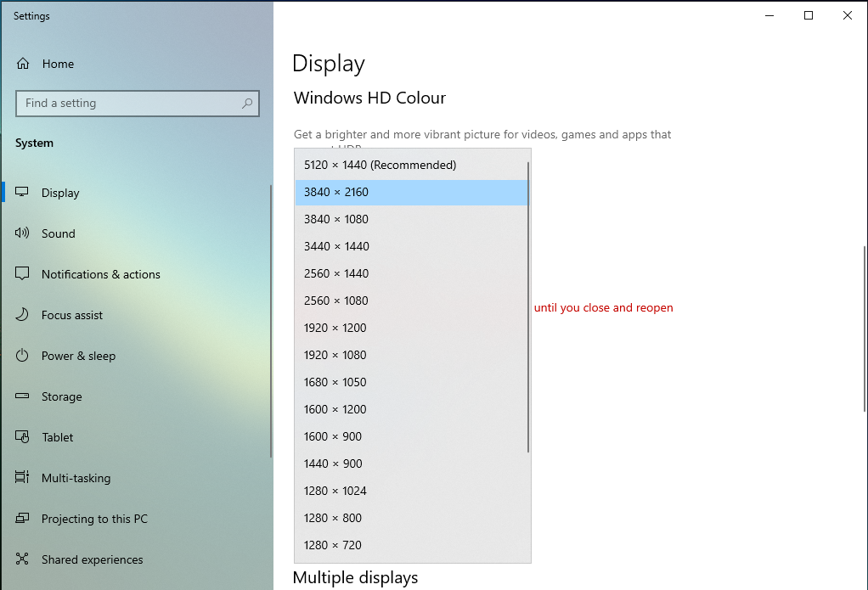
Task: Click the Find a setting search box
Action: (x=138, y=104)
